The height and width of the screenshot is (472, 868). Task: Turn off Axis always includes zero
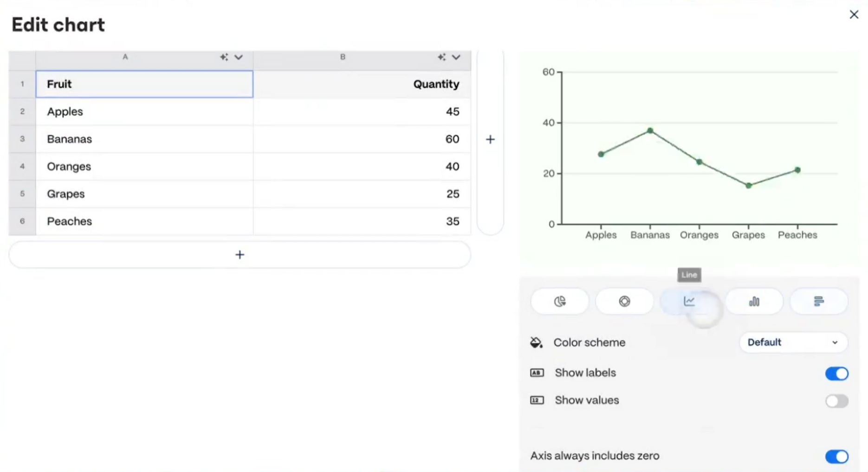click(x=836, y=457)
